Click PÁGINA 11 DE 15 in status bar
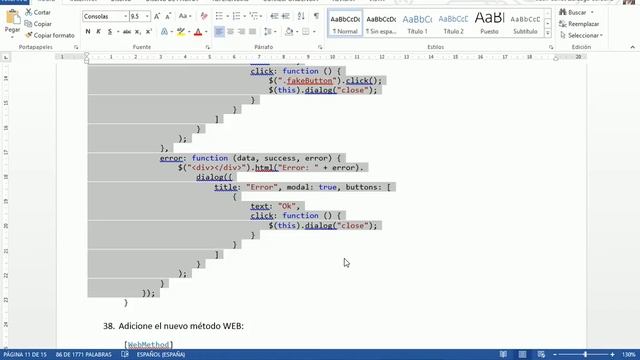 pyautogui.click(x=25, y=355)
